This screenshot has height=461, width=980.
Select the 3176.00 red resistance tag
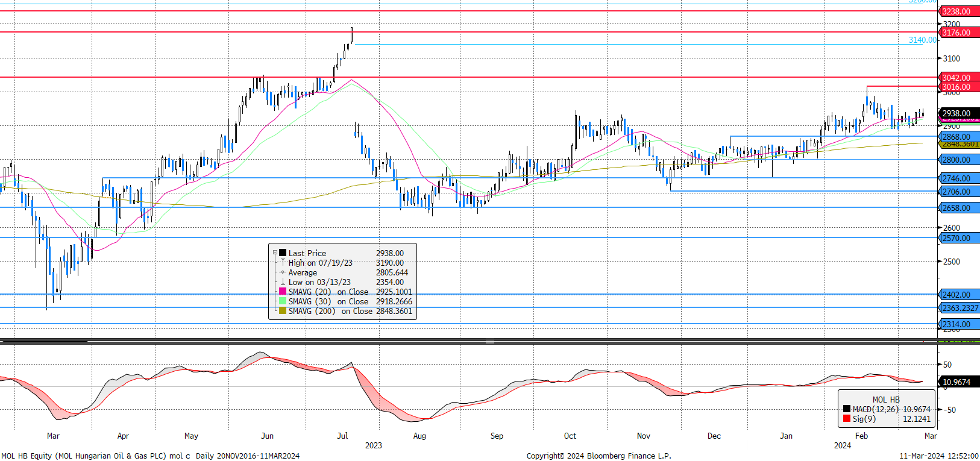(958, 33)
